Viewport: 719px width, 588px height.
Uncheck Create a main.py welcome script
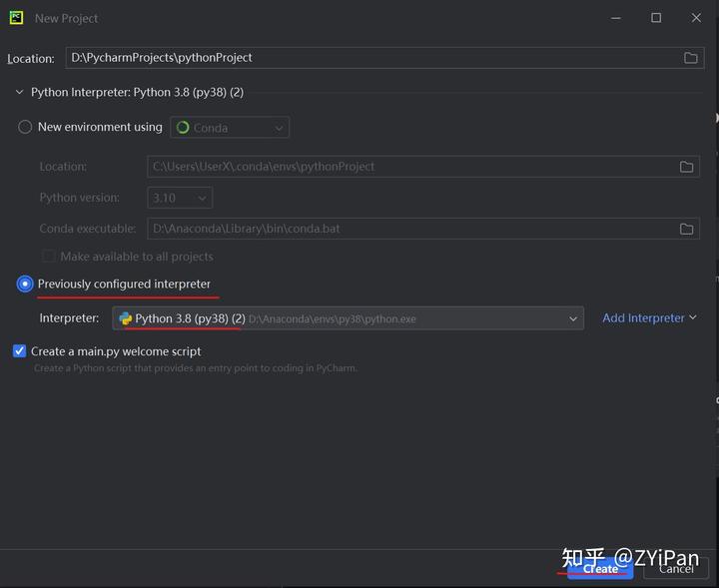point(20,351)
